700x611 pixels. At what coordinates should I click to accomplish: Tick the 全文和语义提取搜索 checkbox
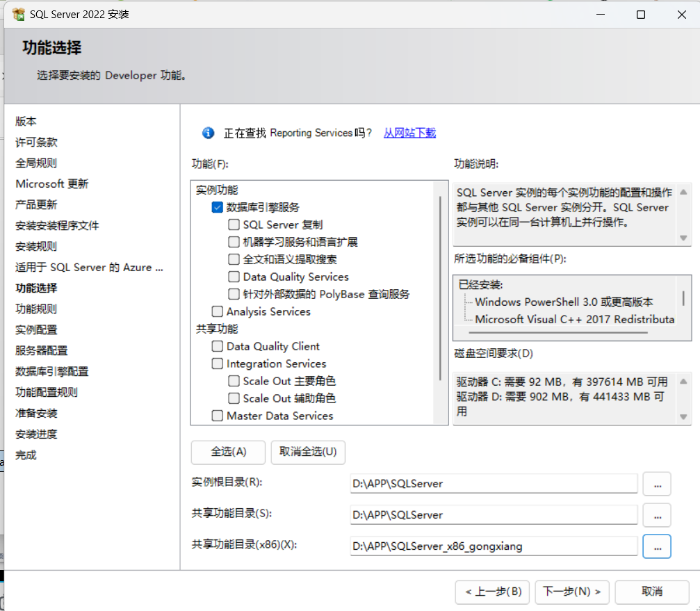tap(234, 259)
